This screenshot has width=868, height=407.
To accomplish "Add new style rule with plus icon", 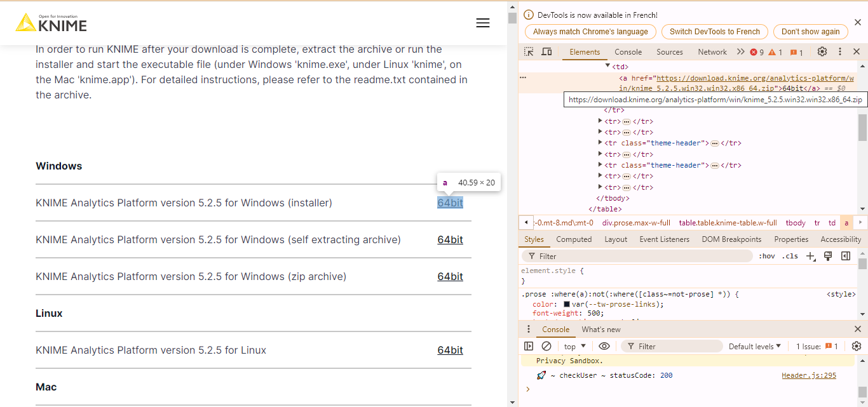I will coord(810,256).
